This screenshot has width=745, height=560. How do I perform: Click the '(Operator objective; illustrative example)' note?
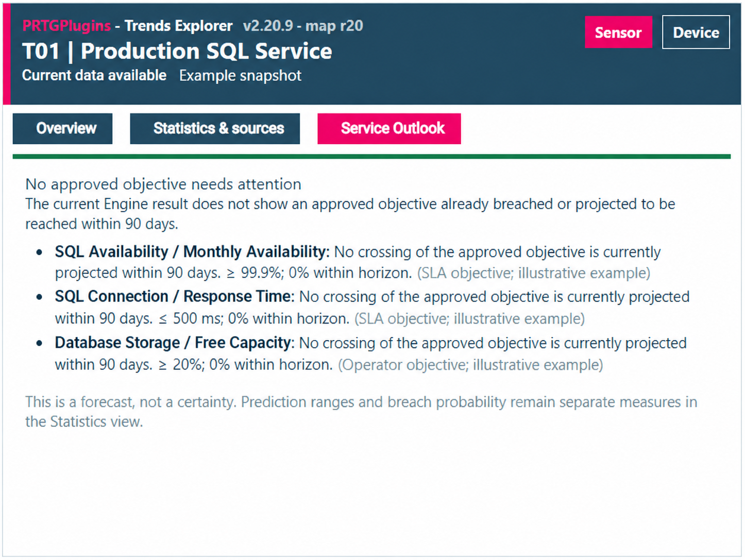pos(470,365)
